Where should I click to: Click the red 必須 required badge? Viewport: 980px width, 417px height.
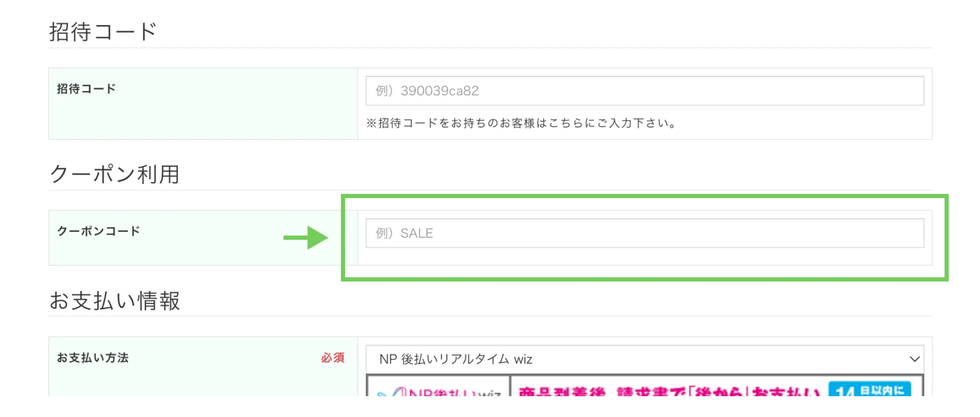[x=333, y=358]
